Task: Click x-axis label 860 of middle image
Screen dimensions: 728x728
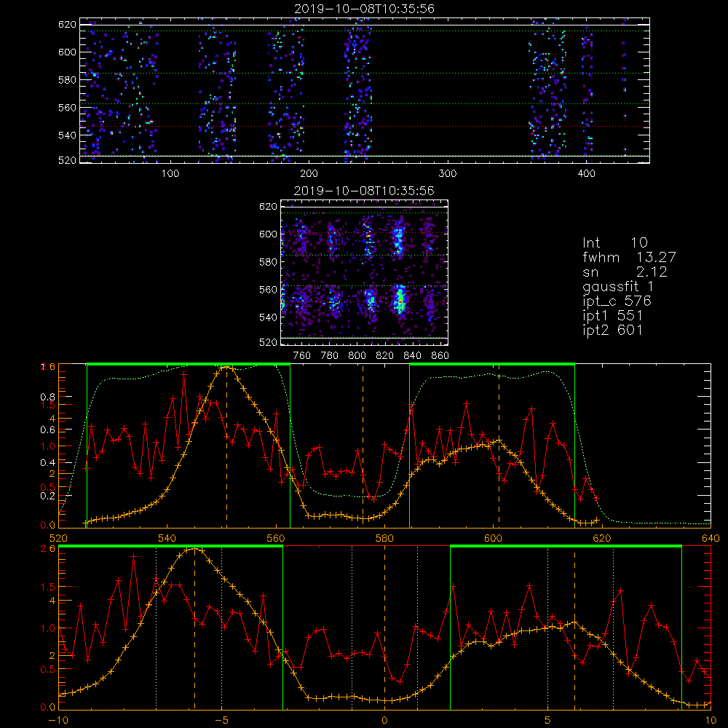Action: pyautogui.click(x=440, y=356)
